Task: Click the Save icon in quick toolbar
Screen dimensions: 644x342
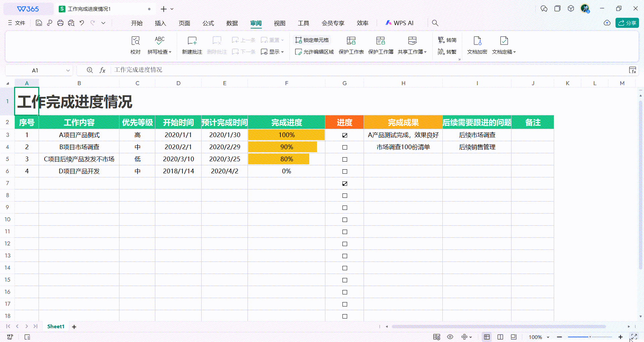Action: pyautogui.click(x=39, y=23)
